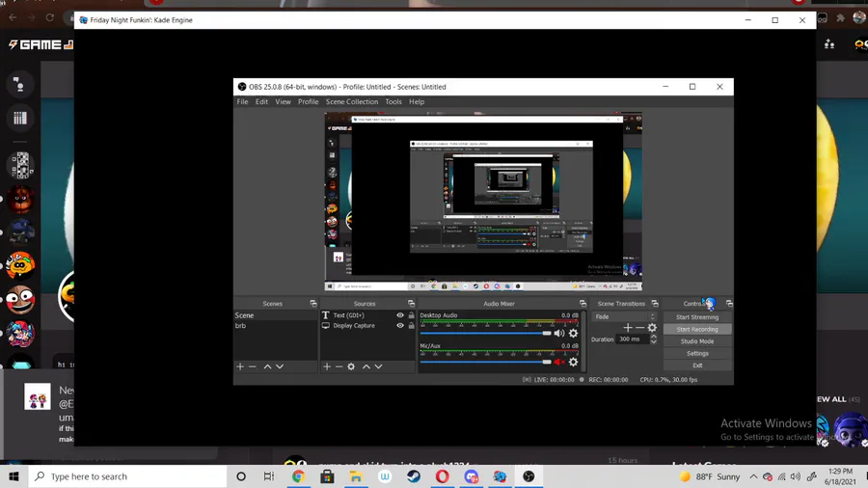The width and height of the screenshot is (868, 488).
Task: Open transition properties with the gear icon
Action: (x=652, y=328)
